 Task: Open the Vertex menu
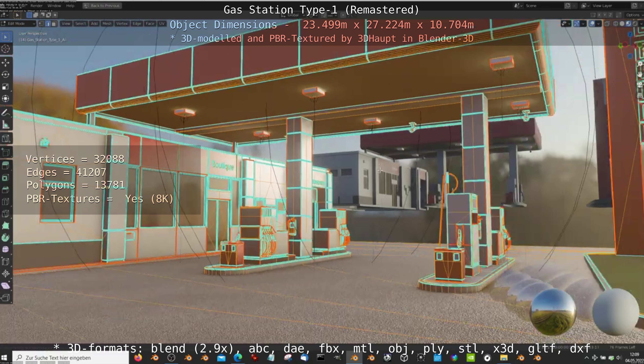(122, 24)
